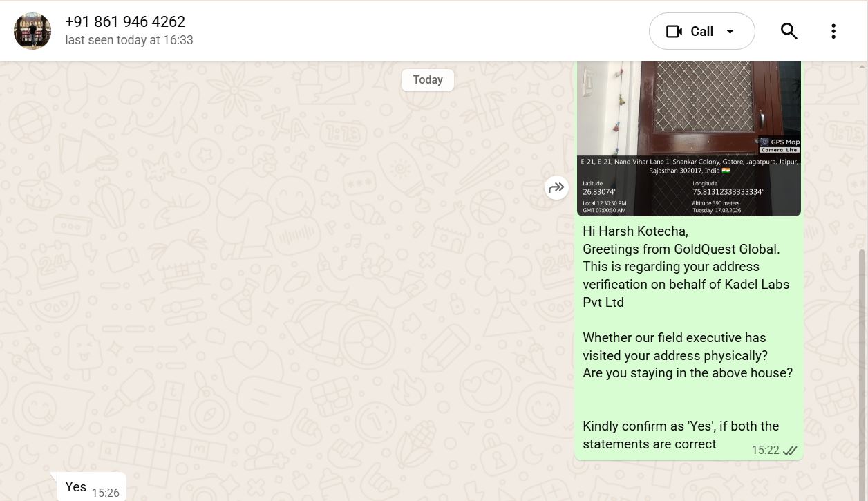Screen dimensions: 868x501
Task: Click the chat vertical scrollbar thumb
Action: 862,373
